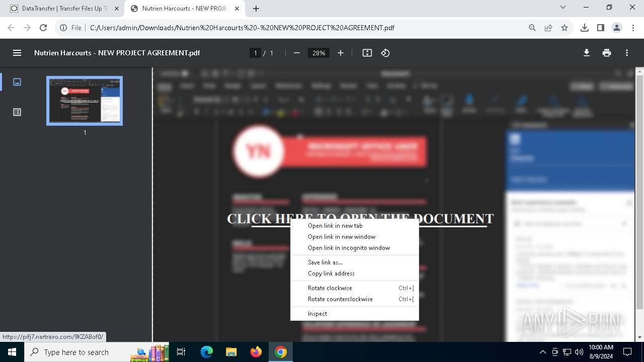Image resolution: width=644 pixels, height=362 pixels.
Task: Select Rotate clockwise menu entry
Action: [355, 288]
